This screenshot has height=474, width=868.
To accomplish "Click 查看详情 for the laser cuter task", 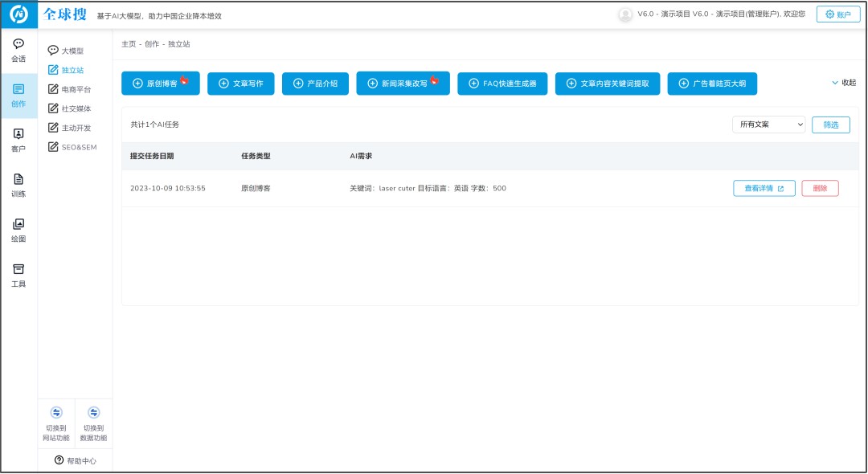I will [x=764, y=188].
